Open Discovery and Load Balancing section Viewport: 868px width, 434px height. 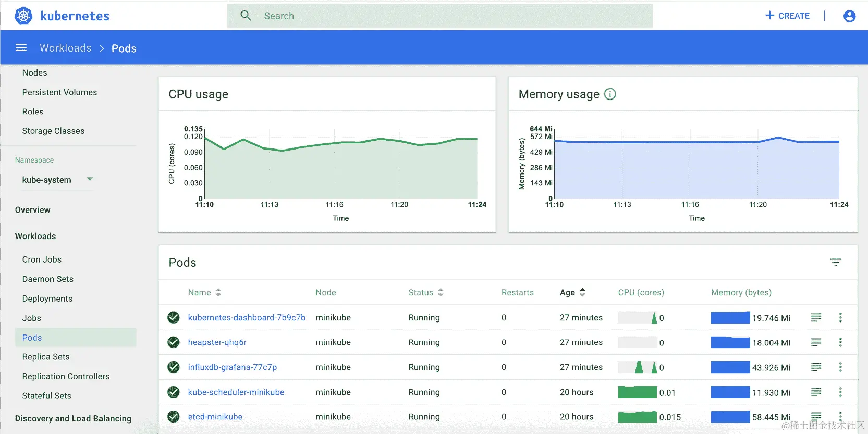pos(73,418)
